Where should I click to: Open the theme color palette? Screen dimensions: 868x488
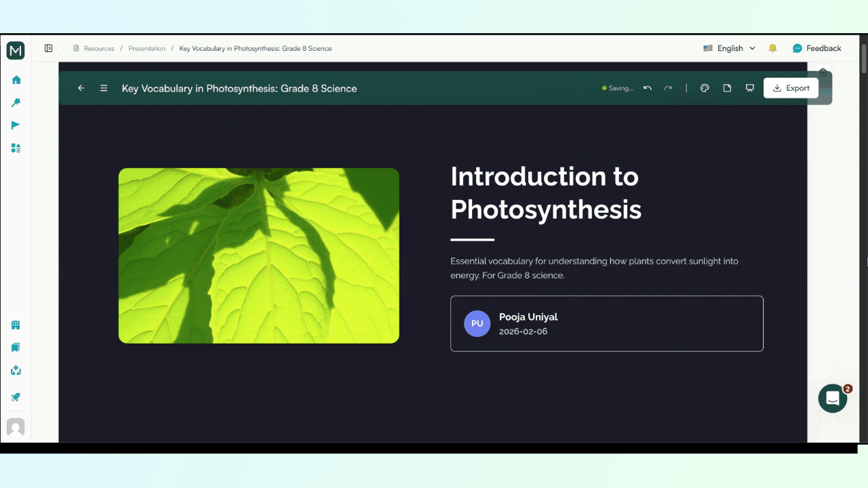705,87
